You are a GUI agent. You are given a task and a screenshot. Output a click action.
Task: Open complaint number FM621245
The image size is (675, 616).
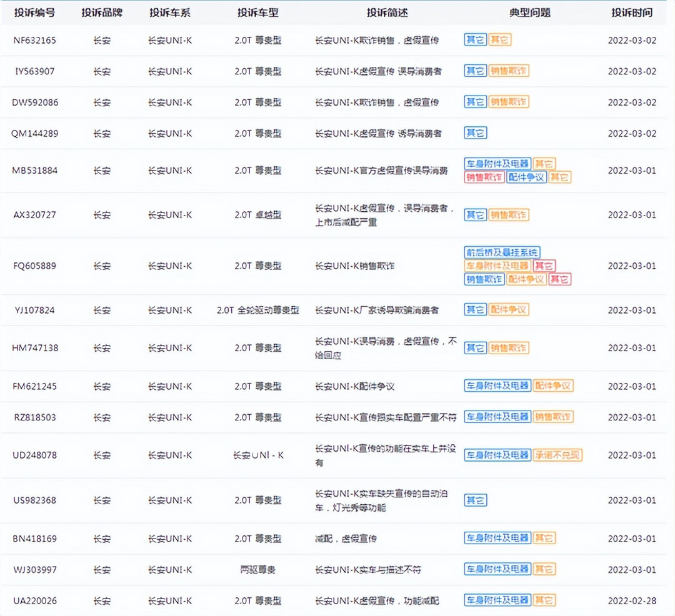(x=34, y=386)
